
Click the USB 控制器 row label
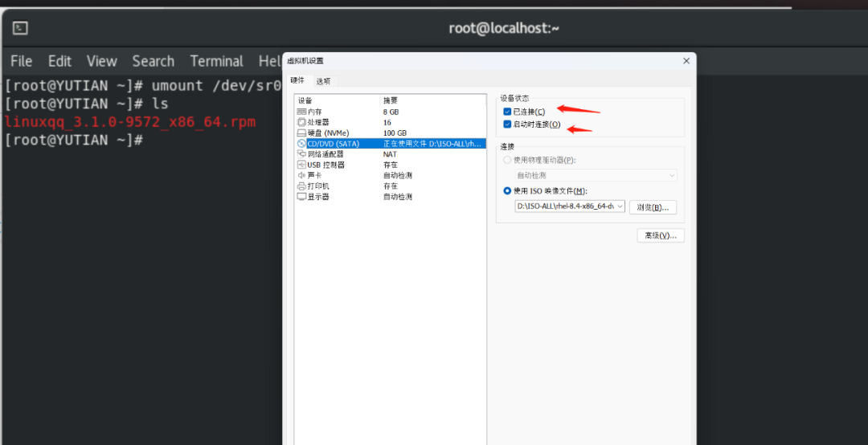click(x=326, y=165)
